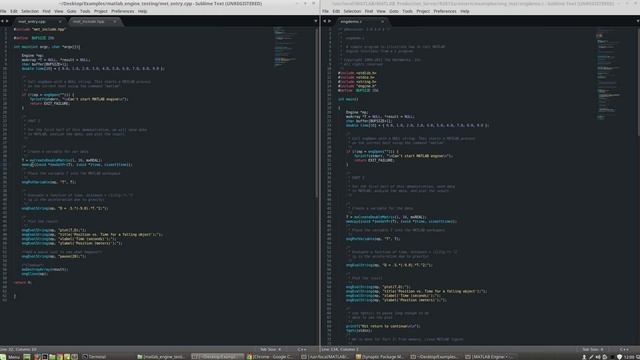Screen dimensions: 640x360
Task: Open Tab Size selector in left status bar
Action: pyautogui.click(x=271, y=350)
